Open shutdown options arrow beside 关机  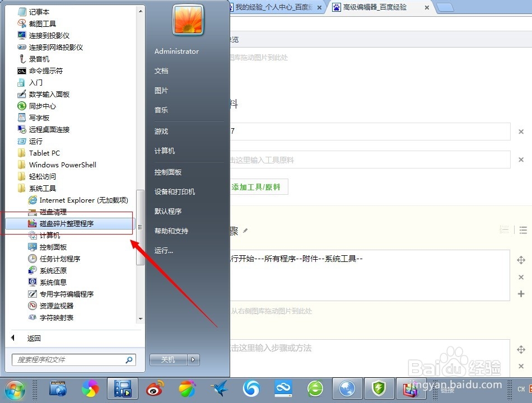tap(193, 359)
